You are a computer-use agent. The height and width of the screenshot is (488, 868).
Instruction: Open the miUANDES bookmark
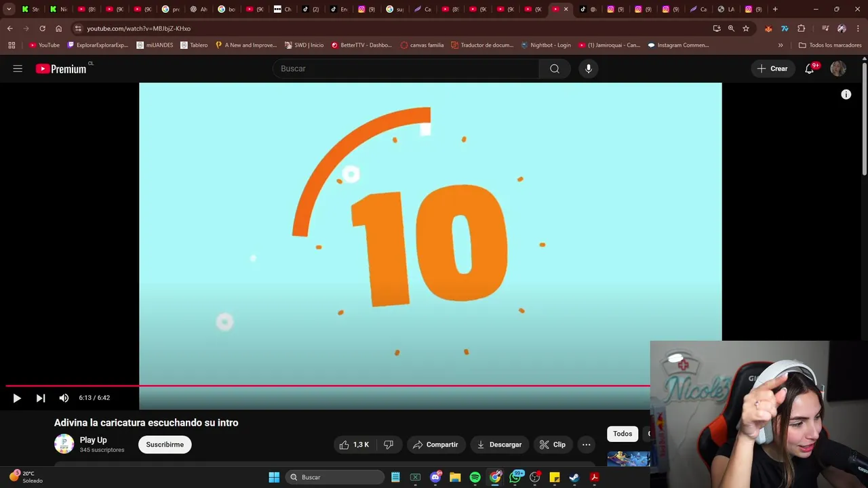click(x=155, y=45)
